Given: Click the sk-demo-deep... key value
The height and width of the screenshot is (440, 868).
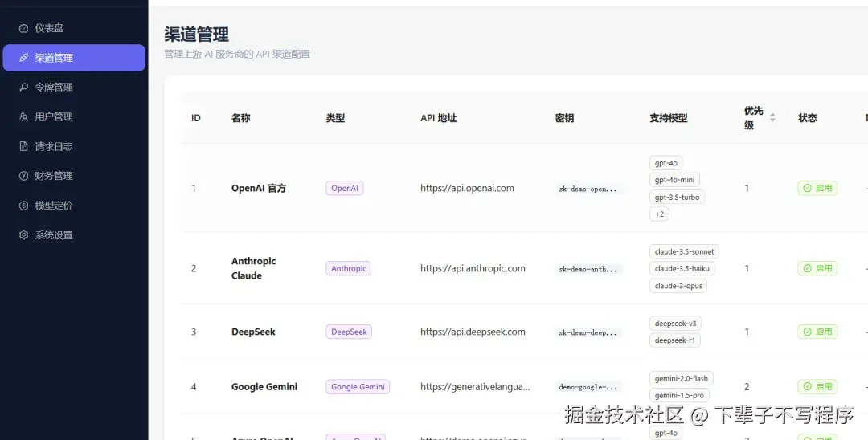Looking at the screenshot, I should coord(588,332).
